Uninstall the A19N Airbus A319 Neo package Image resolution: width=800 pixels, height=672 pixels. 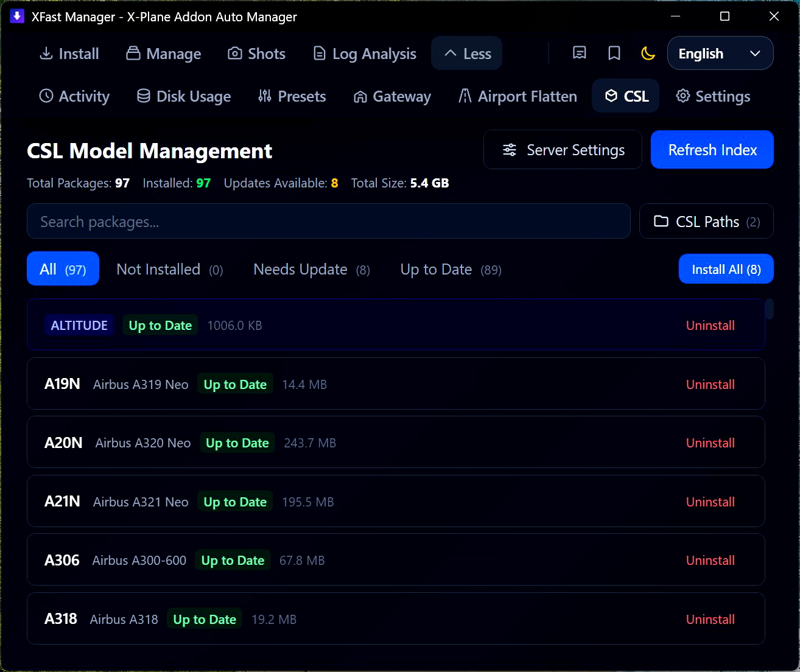(x=711, y=385)
